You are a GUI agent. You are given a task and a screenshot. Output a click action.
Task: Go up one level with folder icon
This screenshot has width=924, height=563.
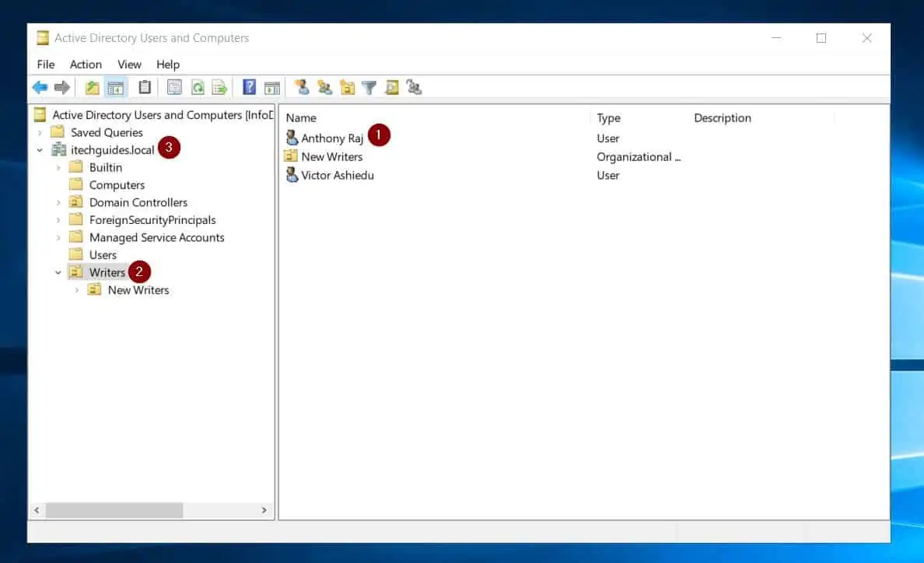(x=92, y=88)
